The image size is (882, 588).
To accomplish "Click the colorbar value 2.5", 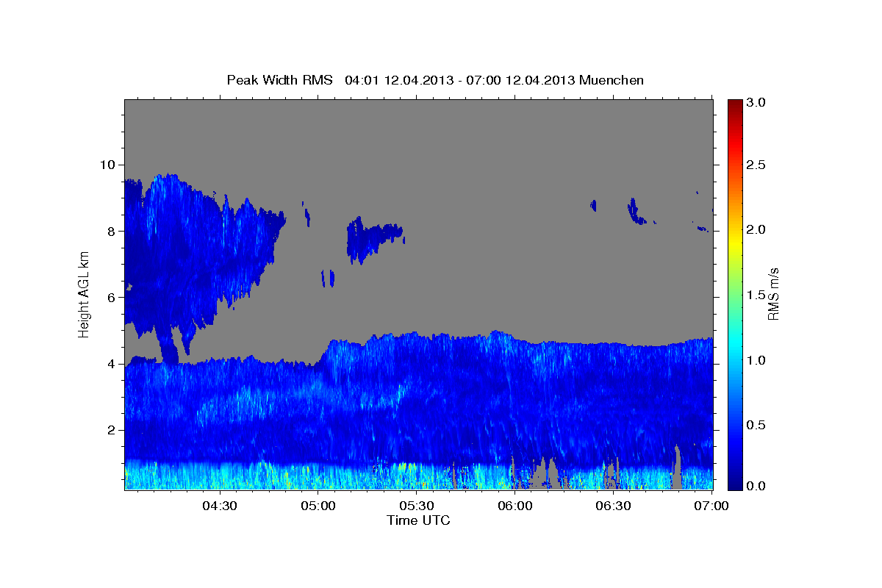I will pos(757,165).
